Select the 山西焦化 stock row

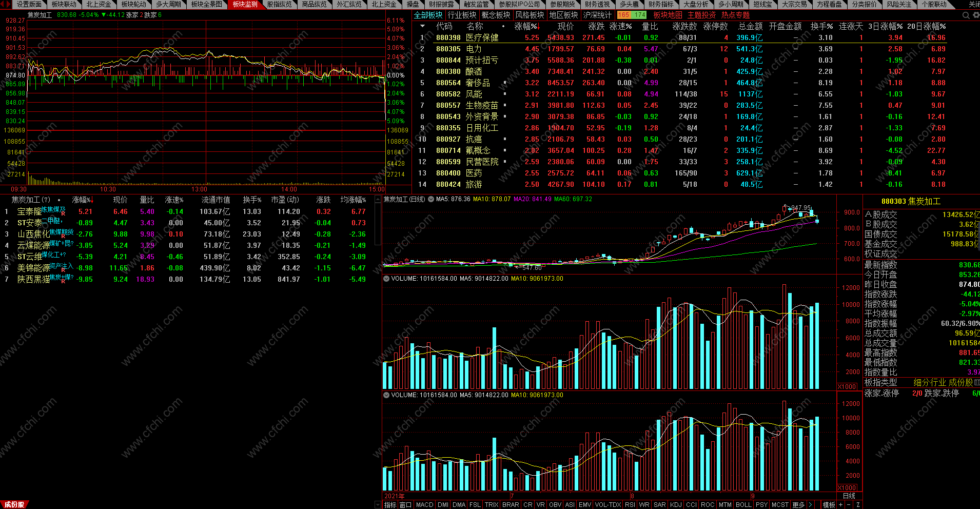tap(187, 234)
